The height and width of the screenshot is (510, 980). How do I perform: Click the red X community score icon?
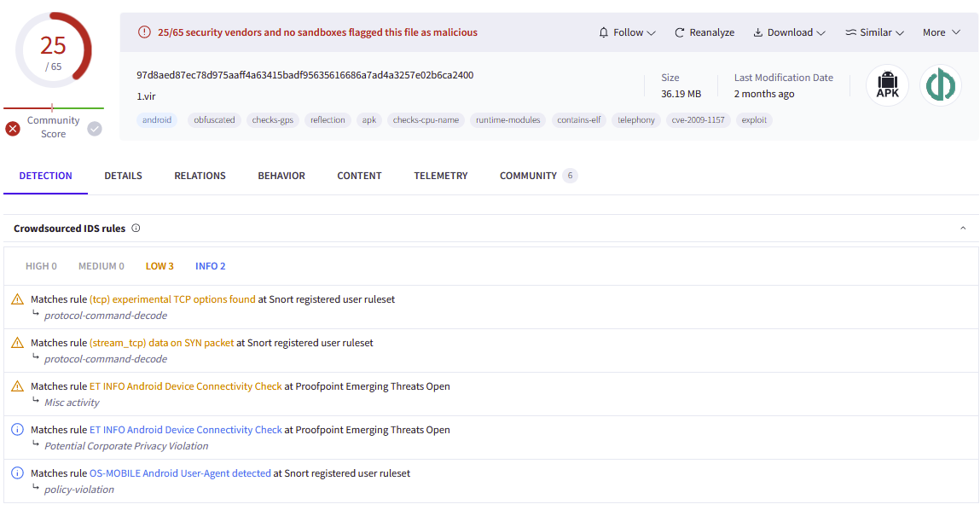click(13, 129)
